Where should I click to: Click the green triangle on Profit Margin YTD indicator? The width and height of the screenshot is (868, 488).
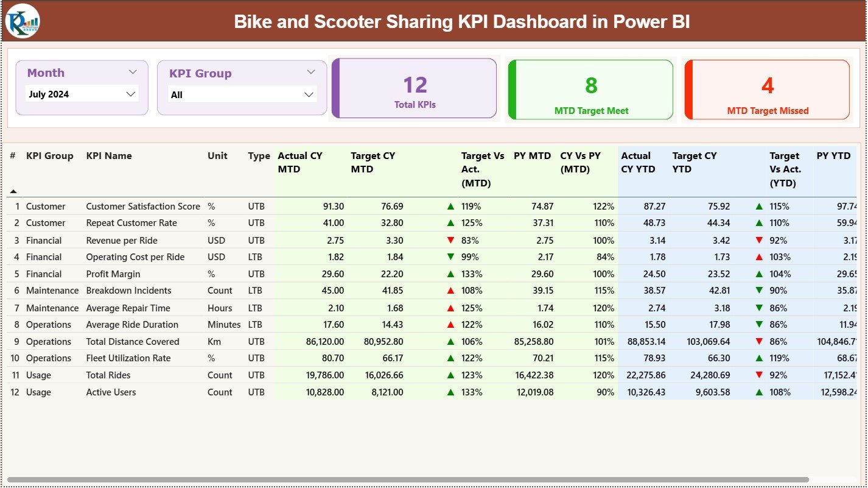click(759, 274)
